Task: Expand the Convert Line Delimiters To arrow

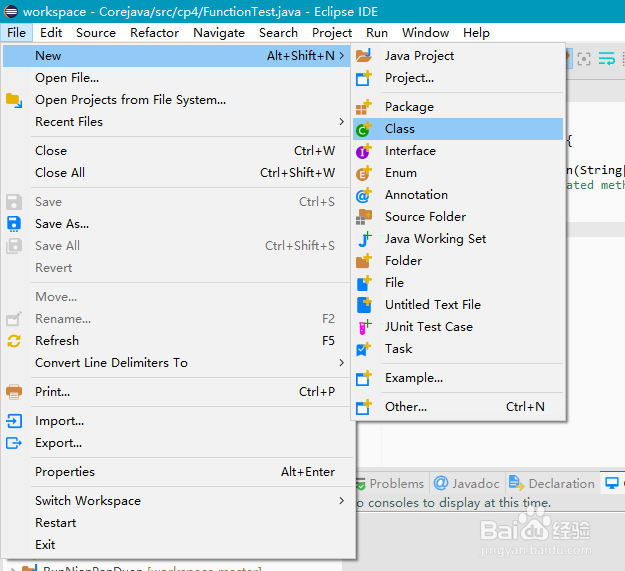Action: [x=342, y=363]
